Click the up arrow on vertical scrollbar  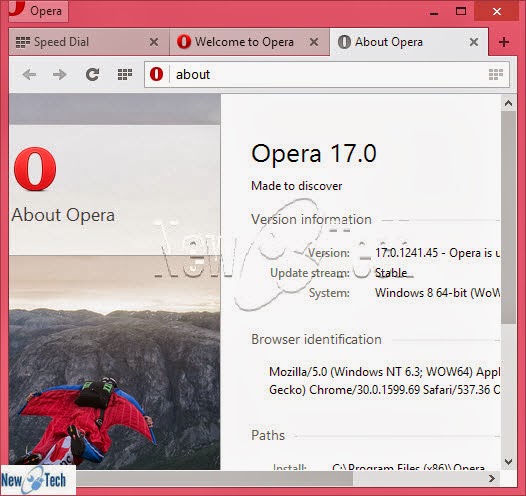(508, 103)
